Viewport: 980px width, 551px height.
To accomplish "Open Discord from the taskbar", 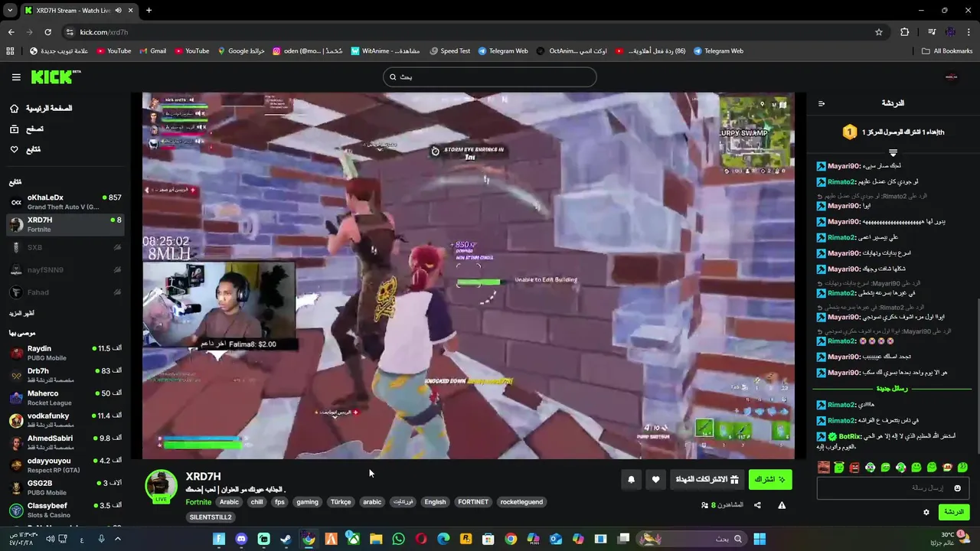I will click(242, 540).
